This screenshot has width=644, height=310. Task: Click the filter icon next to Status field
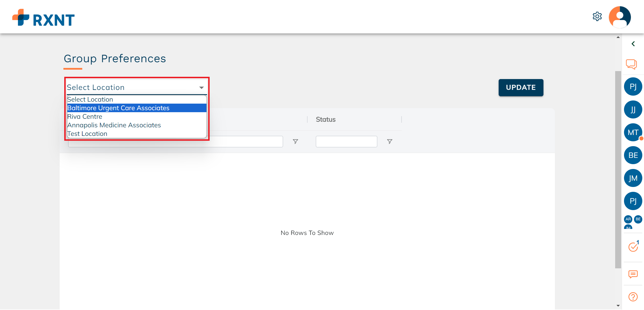[x=390, y=142]
